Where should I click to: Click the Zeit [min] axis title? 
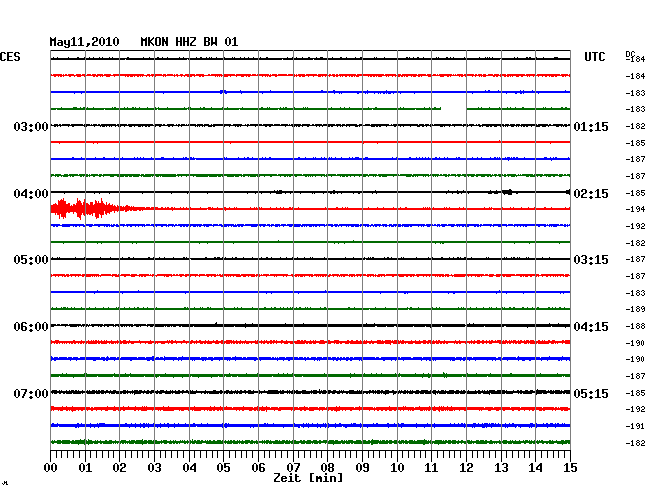308,478
